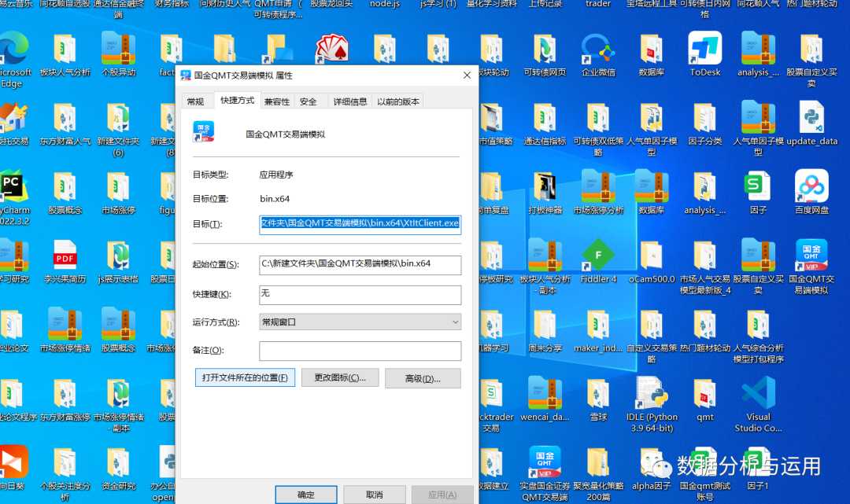Click the 打开文件所在的位置 button
The height and width of the screenshot is (504, 850).
[x=245, y=378]
